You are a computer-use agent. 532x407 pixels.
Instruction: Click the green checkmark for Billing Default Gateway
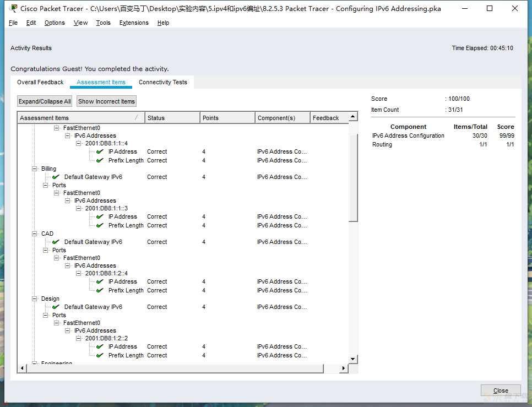tap(56, 177)
